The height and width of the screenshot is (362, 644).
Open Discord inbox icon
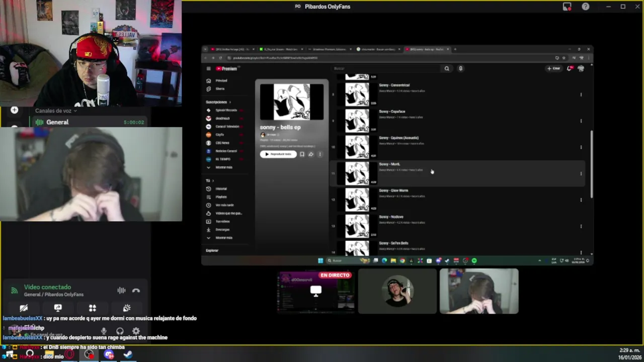pos(567,7)
